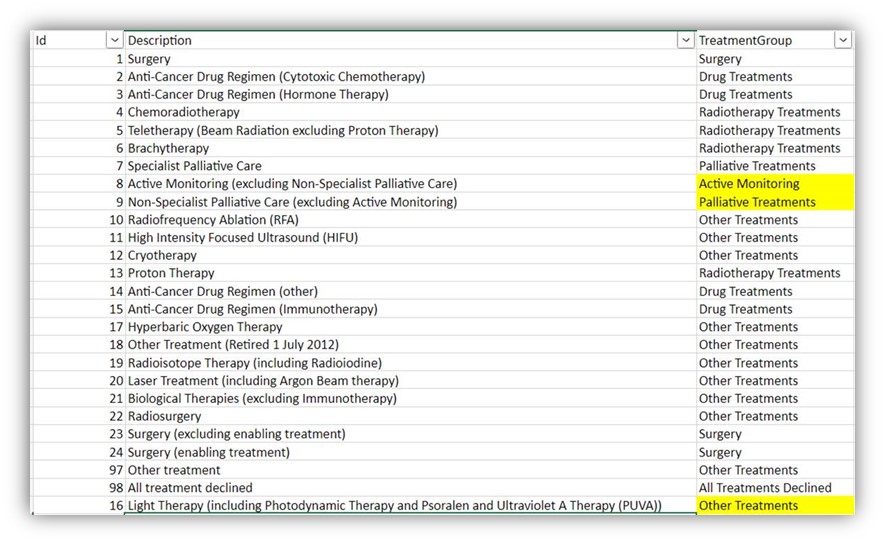Screen dimensions: 885x545
Task: Select the 'Chemoradiotherapy' description cell
Action: click(x=410, y=112)
